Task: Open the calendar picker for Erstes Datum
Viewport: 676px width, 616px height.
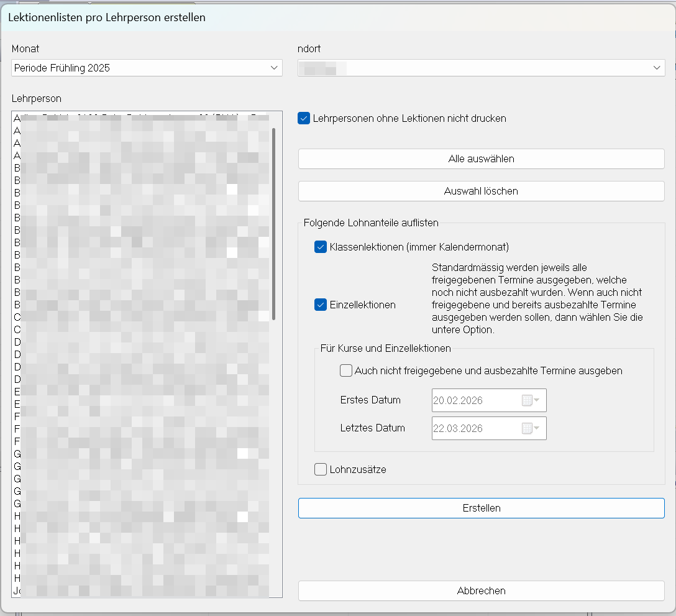Action: tap(531, 400)
